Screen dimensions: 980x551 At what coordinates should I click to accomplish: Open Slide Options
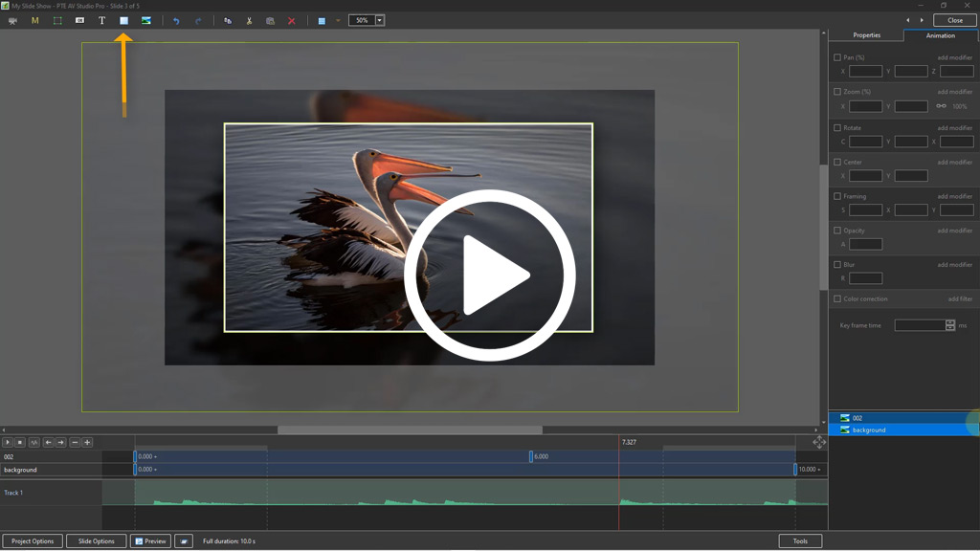[97, 541]
